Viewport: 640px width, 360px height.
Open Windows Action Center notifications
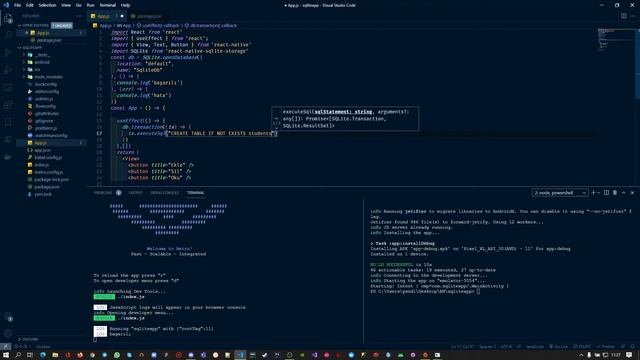629,355
